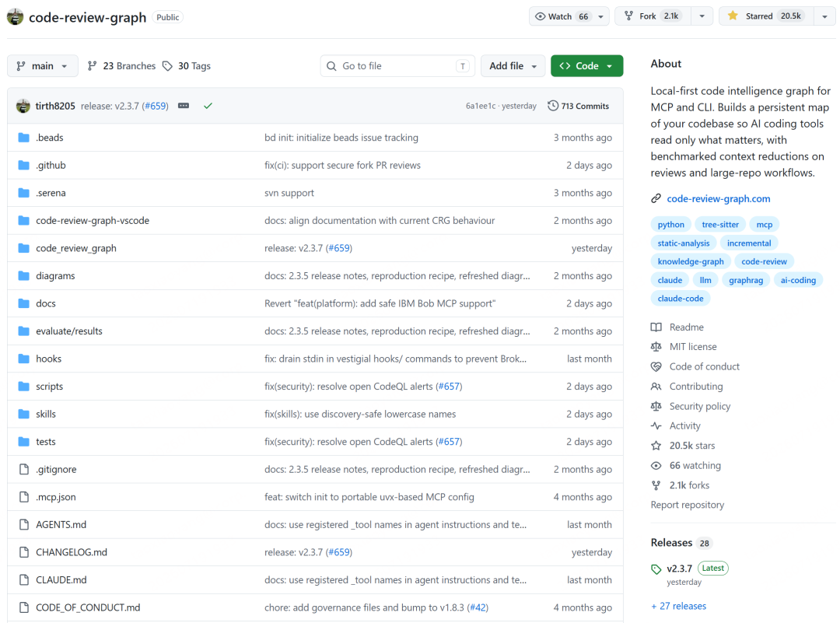Toggle the Starred button to unstar repository
Screen dimensions: 840x623
pos(766,16)
